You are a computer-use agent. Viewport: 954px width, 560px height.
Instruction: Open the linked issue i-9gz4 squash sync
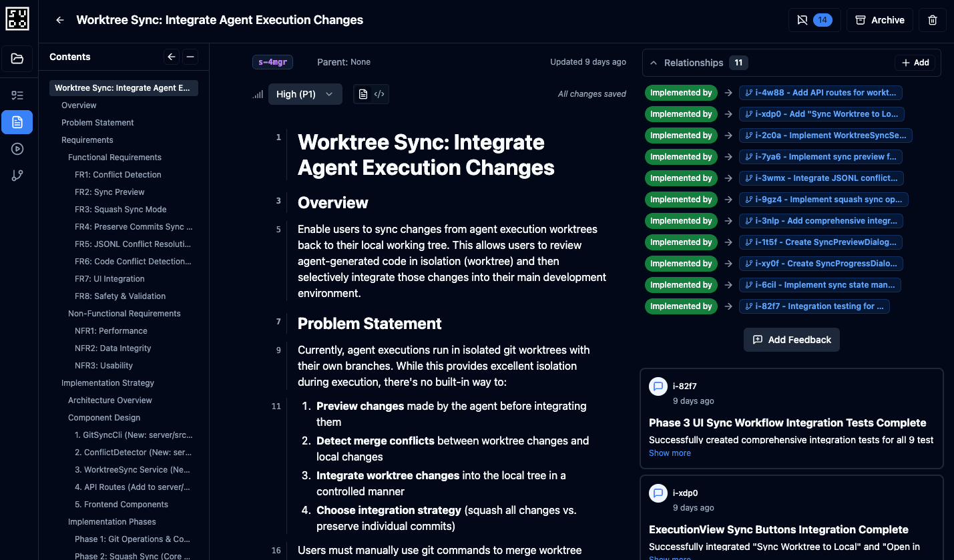coord(824,200)
